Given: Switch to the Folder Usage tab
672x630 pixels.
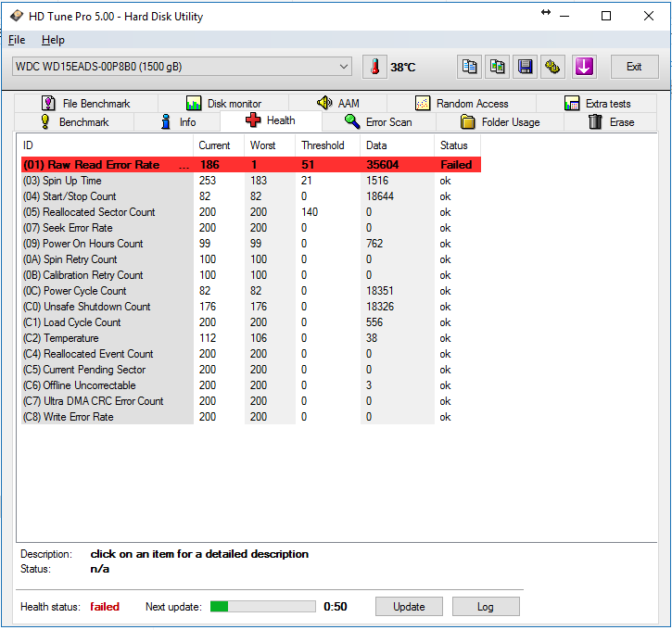Looking at the screenshot, I should [x=500, y=122].
